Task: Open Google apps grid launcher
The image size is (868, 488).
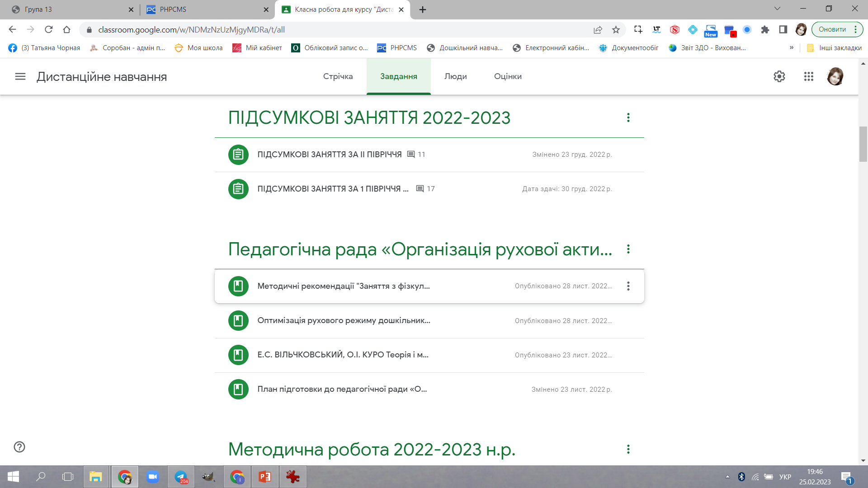Action: pos(809,76)
